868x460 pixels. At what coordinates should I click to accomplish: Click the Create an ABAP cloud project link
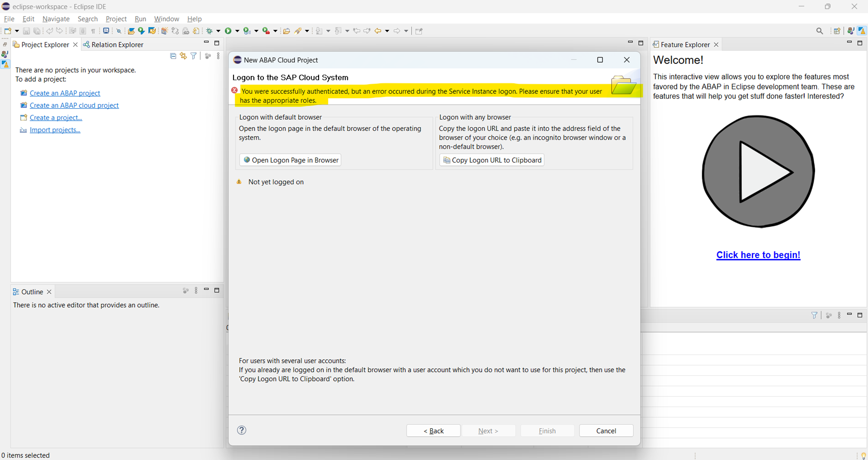point(74,105)
